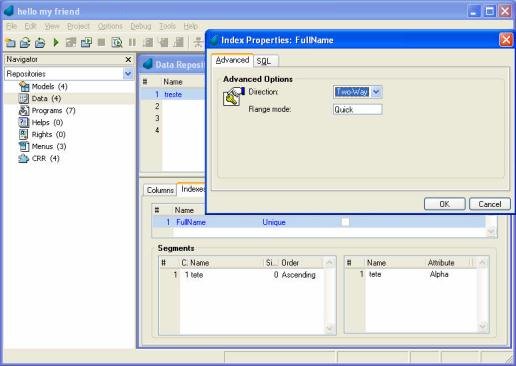Screen dimensions: 516x366
Task: Click the key icon in Advanced Options
Action: coord(232,97)
